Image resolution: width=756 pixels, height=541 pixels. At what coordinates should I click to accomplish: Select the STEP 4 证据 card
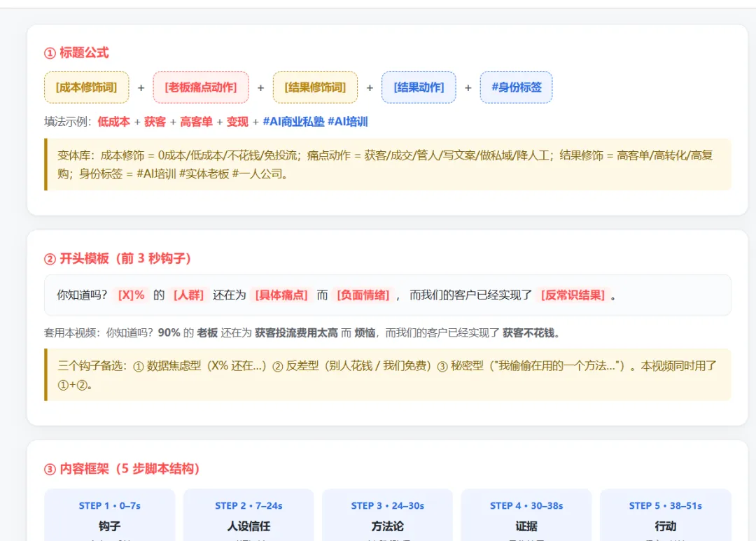click(526, 515)
